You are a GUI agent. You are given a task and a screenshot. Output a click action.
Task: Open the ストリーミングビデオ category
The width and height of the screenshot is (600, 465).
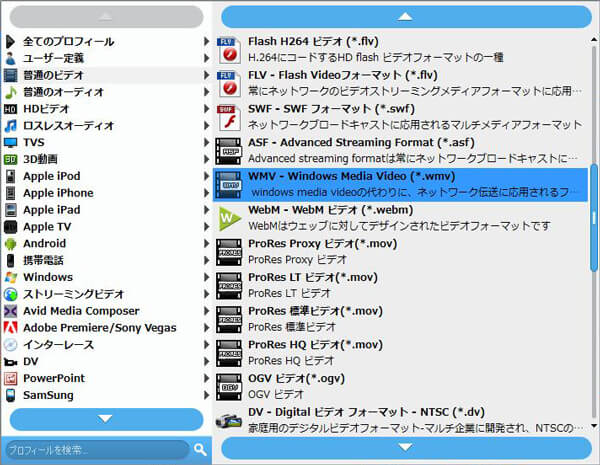pyautogui.click(x=106, y=294)
